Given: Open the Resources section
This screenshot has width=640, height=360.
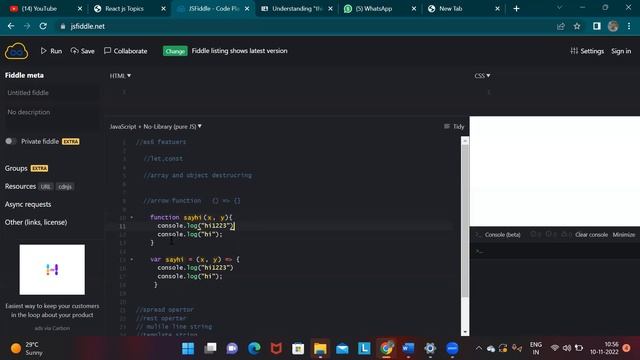Looking at the screenshot, I should 20,187.
